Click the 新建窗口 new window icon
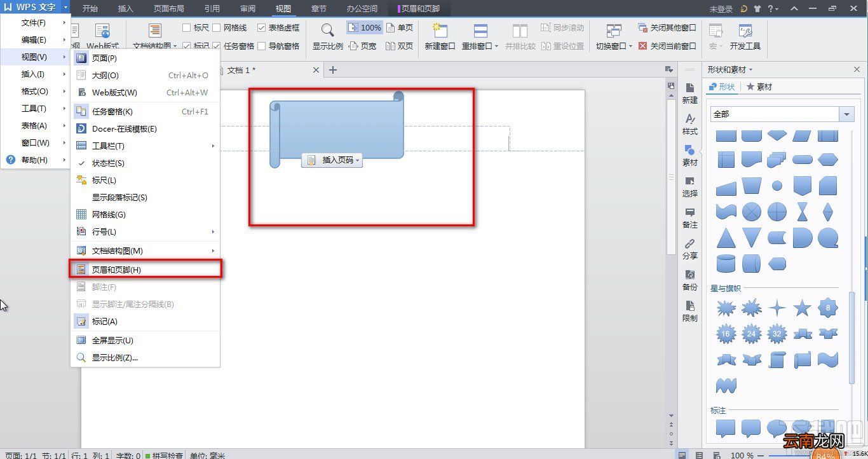This screenshot has height=459, width=868. point(440,31)
